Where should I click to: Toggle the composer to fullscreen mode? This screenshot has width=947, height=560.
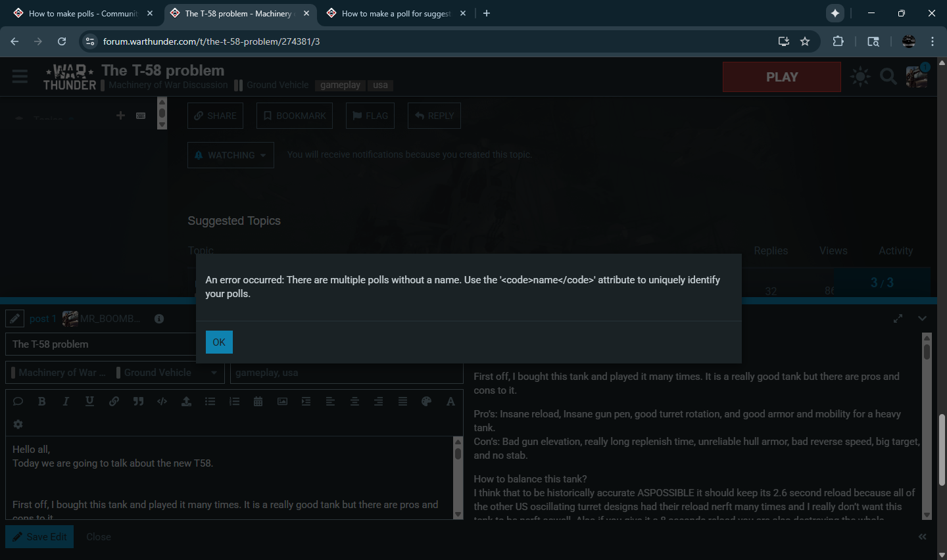click(898, 319)
